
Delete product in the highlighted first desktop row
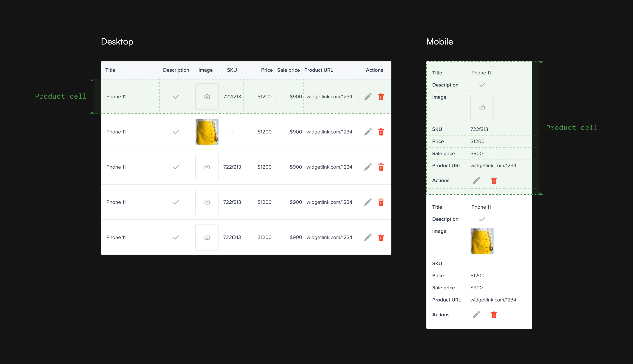click(x=381, y=96)
